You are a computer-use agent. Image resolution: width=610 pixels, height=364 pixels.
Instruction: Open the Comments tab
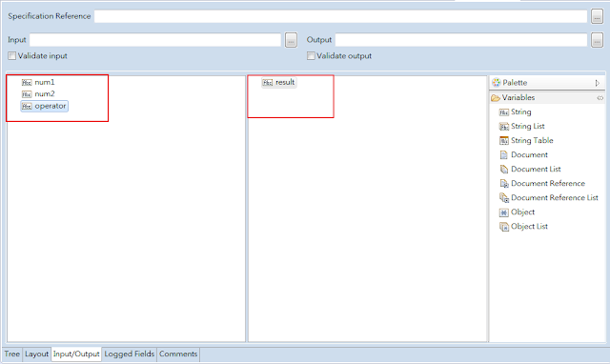(178, 354)
